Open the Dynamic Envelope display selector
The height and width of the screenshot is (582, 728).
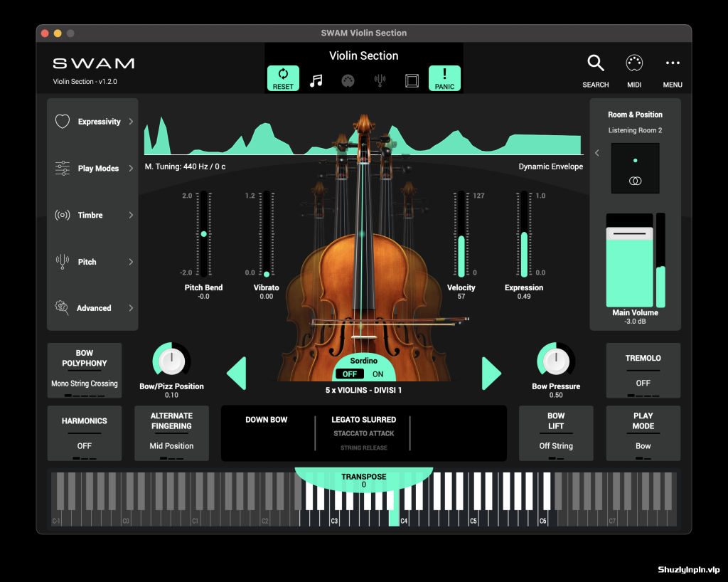point(551,166)
